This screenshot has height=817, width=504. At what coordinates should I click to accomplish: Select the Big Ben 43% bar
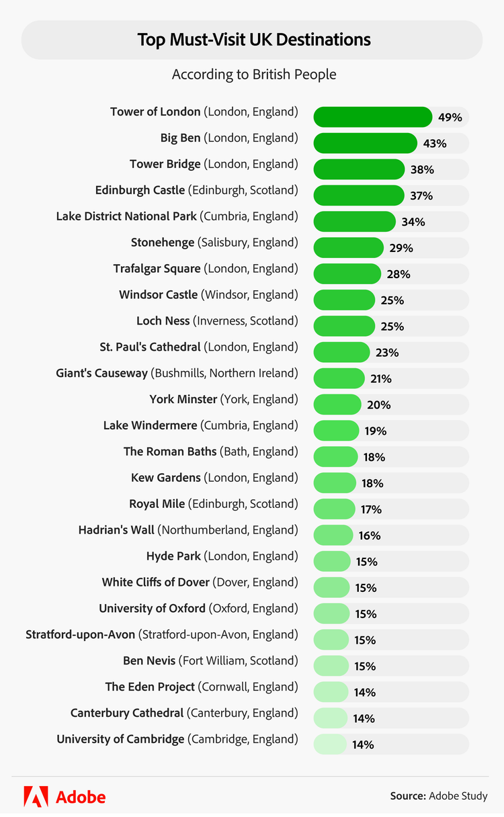click(x=366, y=143)
